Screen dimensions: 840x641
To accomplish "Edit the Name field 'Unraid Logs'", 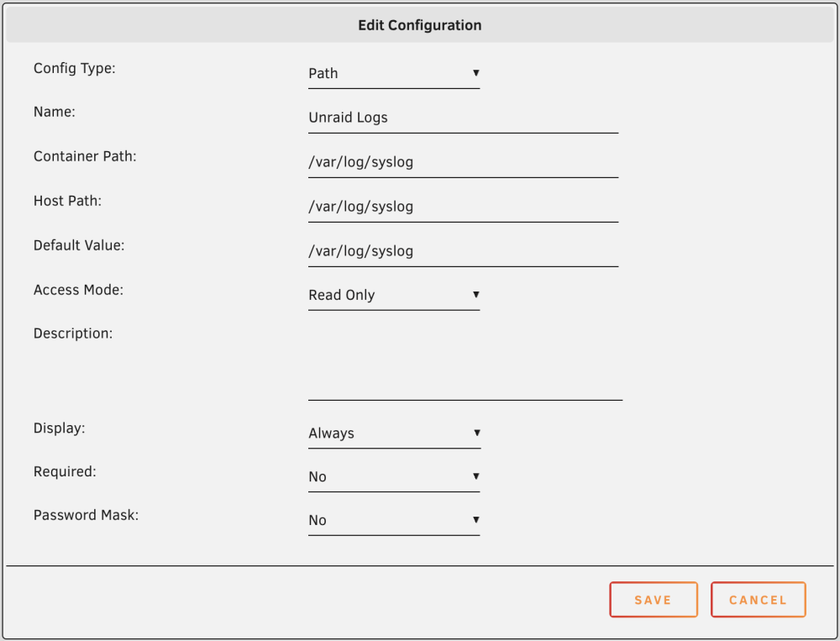I will (x=464, y=118).
